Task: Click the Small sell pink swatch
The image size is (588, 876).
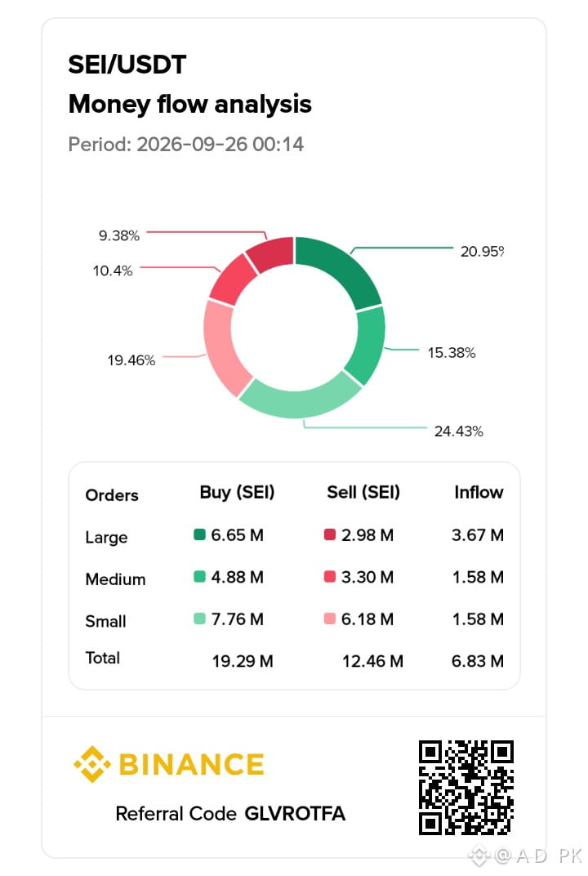Action: 330,619
